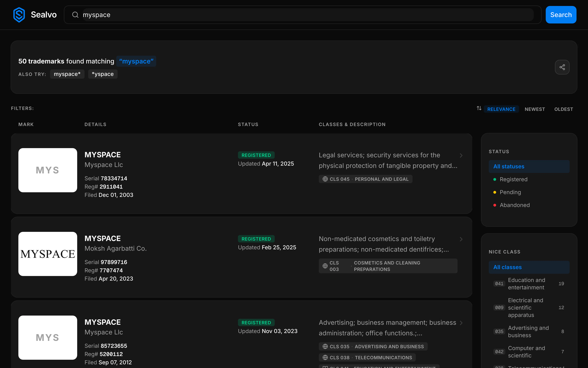Click Registered badge updated Feb 25, 2025
The width and height of the screenshot is (588, 368).
(x=256, y=239)
